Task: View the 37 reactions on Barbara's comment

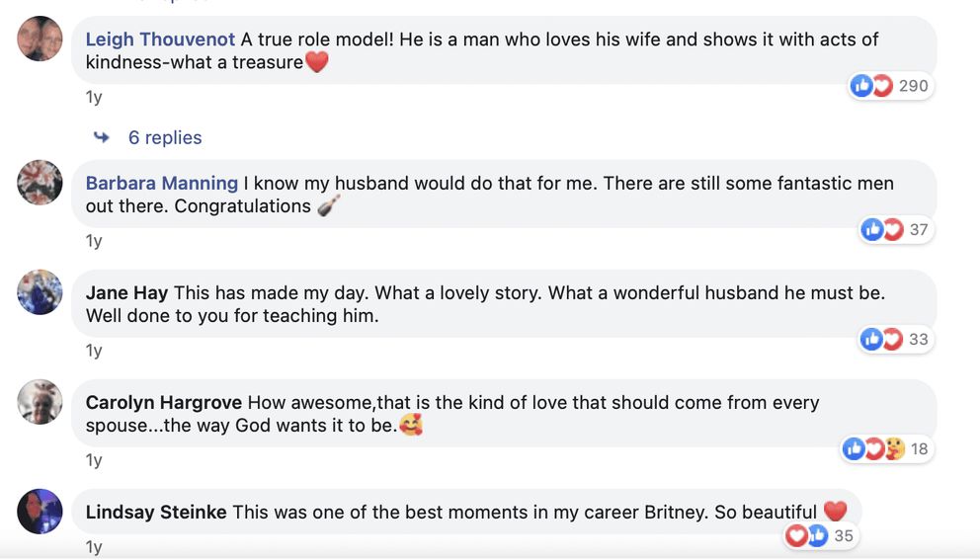Action: (896, 229)
